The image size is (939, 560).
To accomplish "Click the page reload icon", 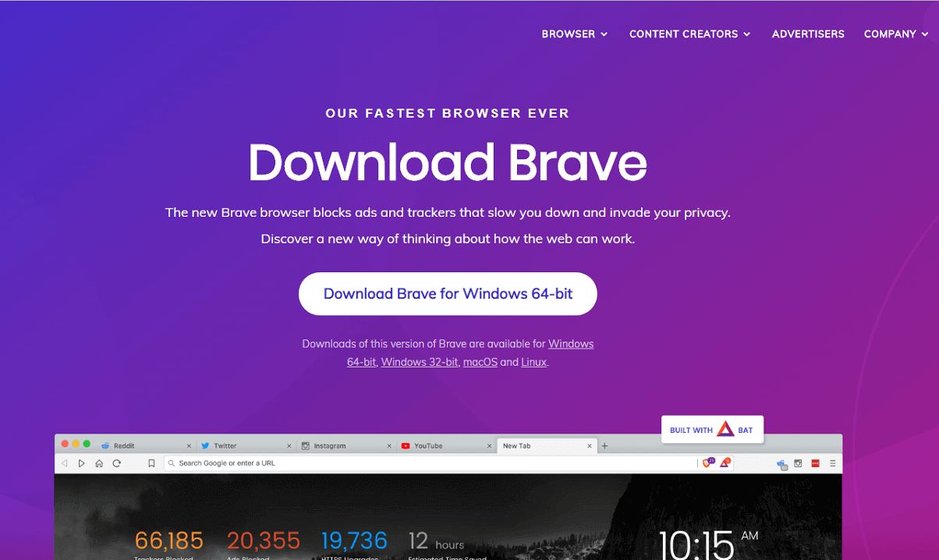I will [x=115, y=463].
